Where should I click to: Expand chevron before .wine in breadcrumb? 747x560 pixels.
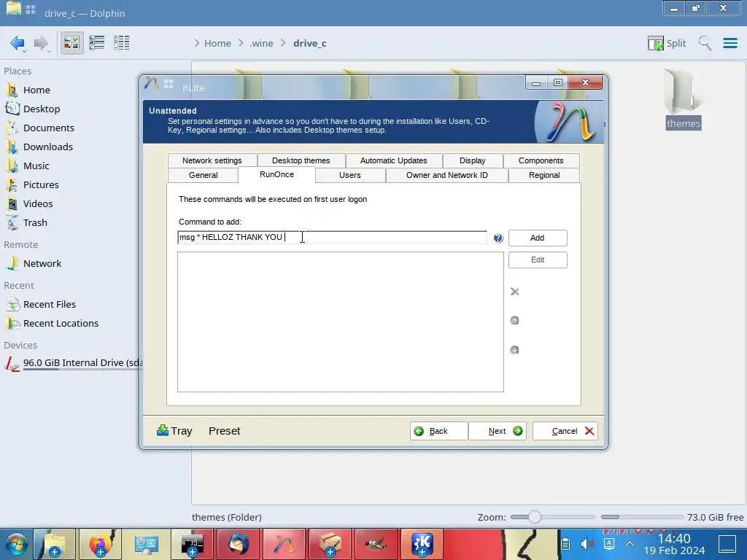tap(241, 43)
